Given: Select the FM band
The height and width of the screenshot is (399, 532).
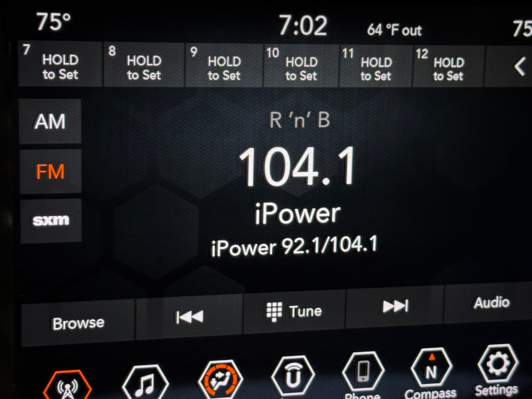Looking at the screenshot, I should click(x=50, y=172).
